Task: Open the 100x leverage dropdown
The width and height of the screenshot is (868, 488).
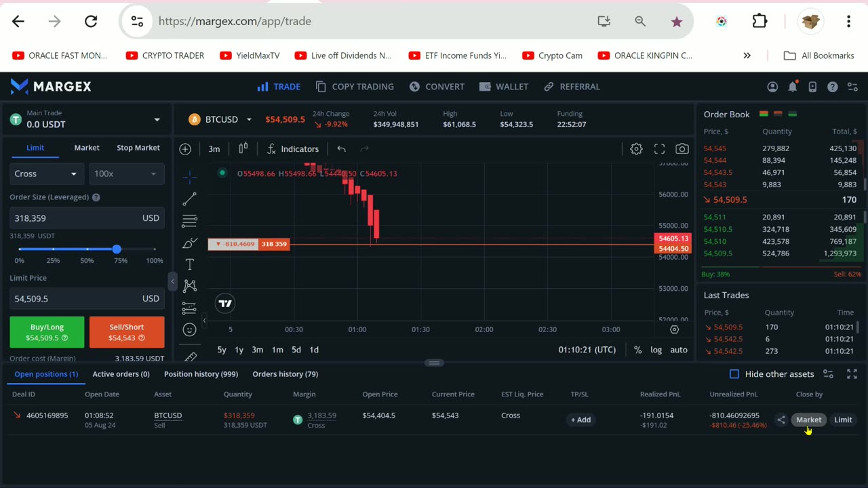Action: 126,174
